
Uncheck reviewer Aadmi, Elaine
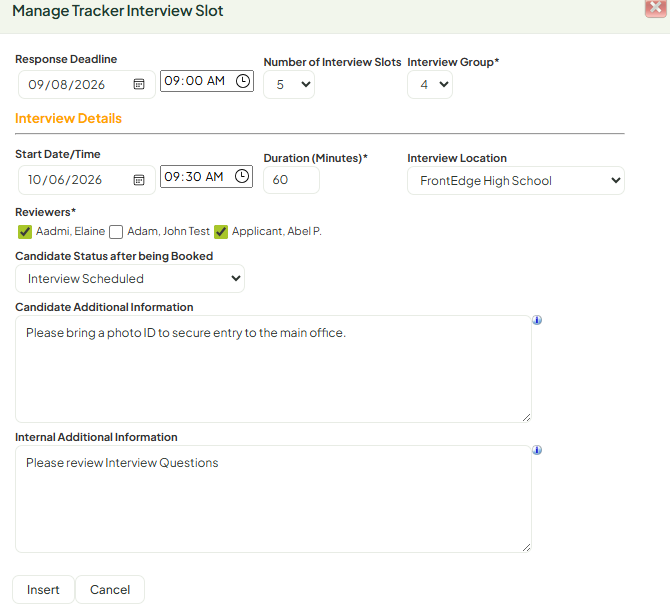25,232
